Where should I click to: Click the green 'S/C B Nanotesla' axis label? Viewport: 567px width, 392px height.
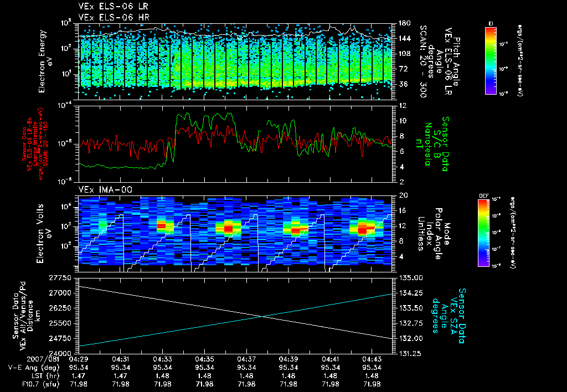coord(432,144)
